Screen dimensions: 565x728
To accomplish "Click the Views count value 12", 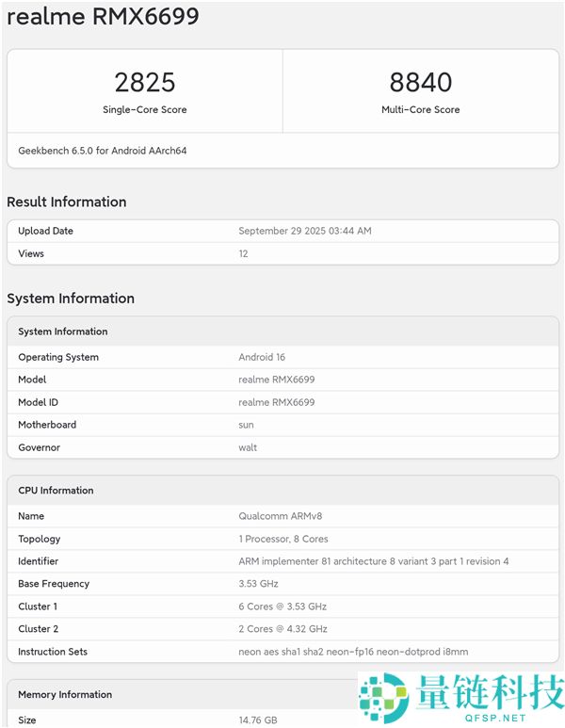I will click(243, 253).
